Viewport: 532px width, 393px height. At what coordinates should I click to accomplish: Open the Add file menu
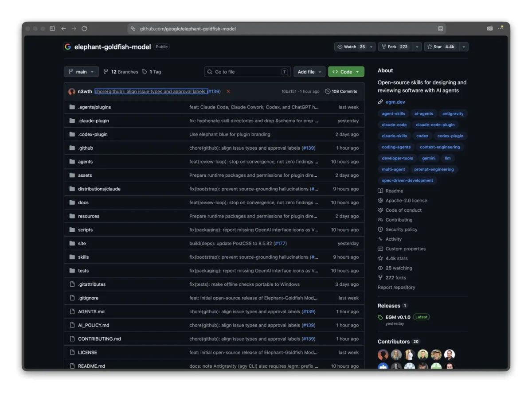[309, 72]
